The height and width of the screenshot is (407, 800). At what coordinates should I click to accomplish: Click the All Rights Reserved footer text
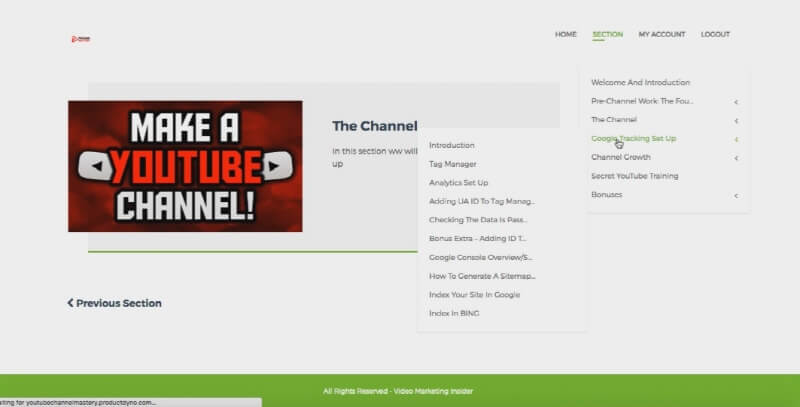pos(398,391)
